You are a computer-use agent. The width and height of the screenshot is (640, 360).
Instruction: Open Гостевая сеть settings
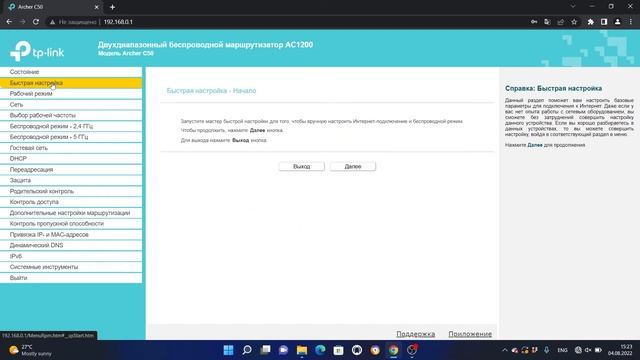71,148
